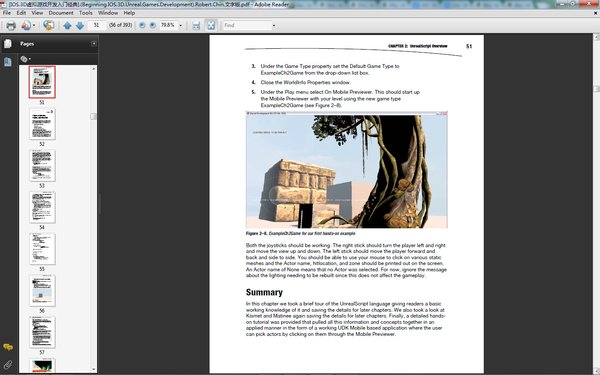Click the 79.8% zoom value field

click(168, 25)
